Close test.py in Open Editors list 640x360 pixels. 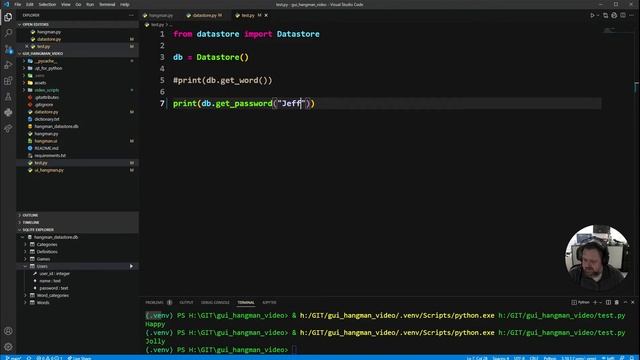click(x=27, y=47)
